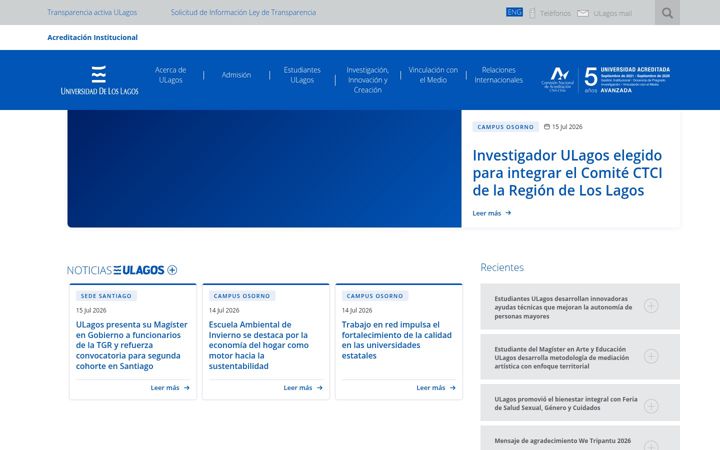
Task: Expand the 'ayudas técnicas' recent item plus icon
Action: click(x=651, y=306)
